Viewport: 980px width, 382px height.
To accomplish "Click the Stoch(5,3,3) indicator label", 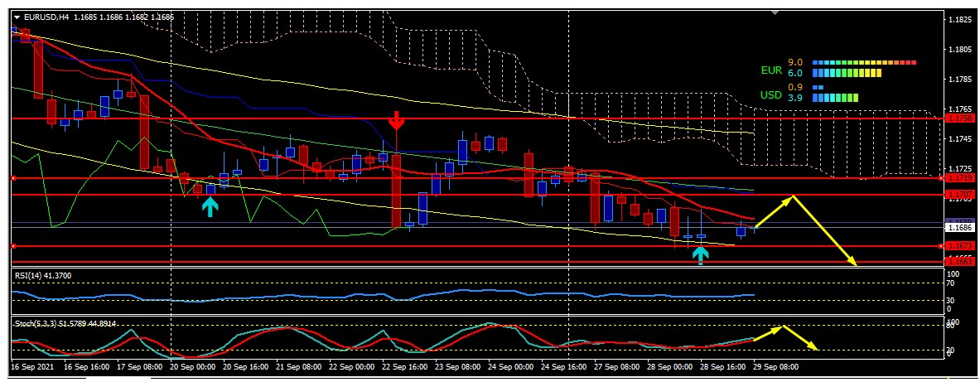I will 65,323.
